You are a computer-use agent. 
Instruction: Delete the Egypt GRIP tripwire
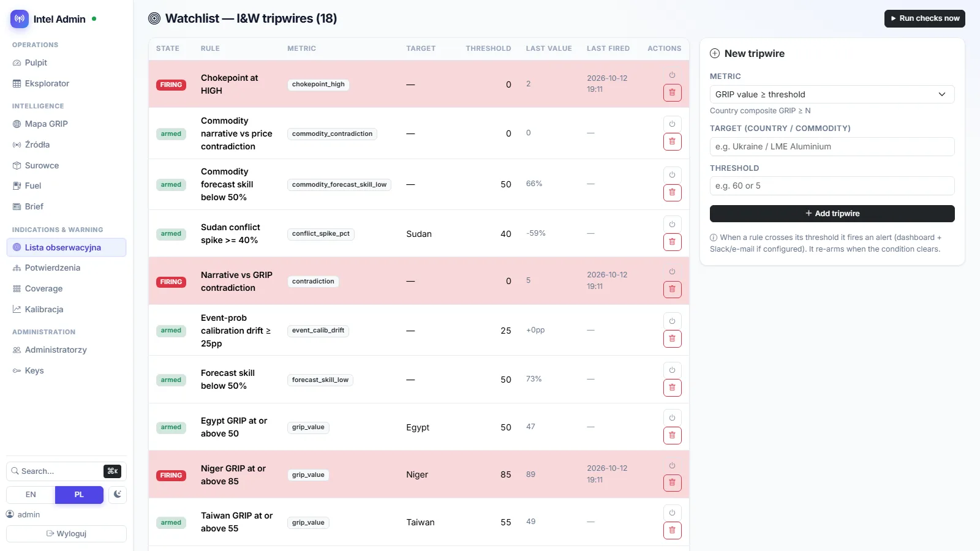coord(672,435)
